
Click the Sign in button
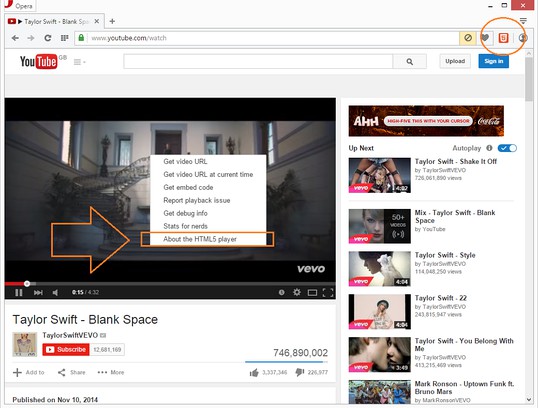point(493,61)
